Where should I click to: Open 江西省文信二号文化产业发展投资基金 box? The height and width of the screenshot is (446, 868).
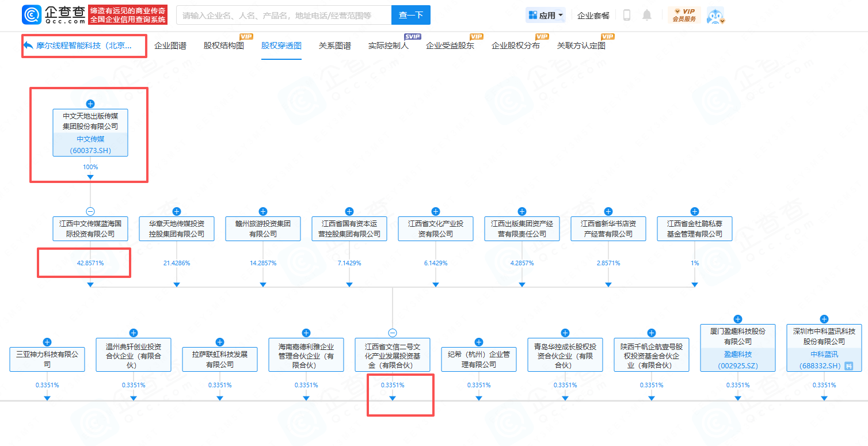pyautogui.click(x=393, y=354)
